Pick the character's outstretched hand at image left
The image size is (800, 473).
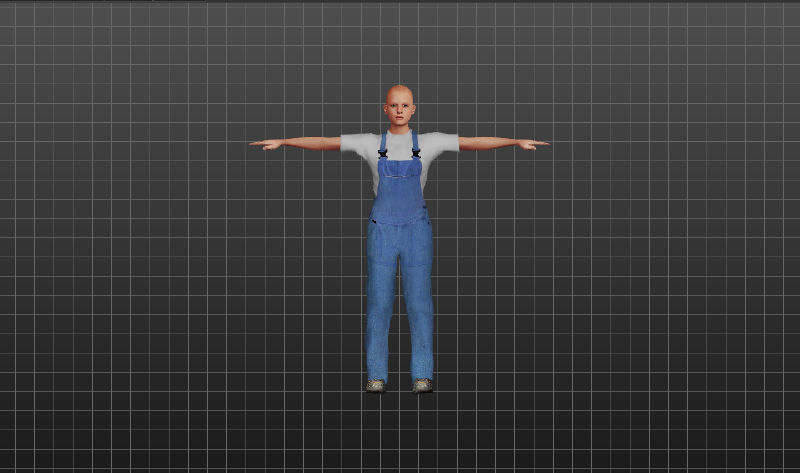pos(265,144)
